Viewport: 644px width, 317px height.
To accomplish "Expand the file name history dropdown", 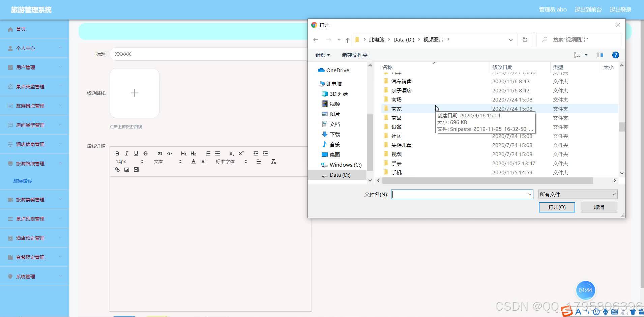I will 529,194.
